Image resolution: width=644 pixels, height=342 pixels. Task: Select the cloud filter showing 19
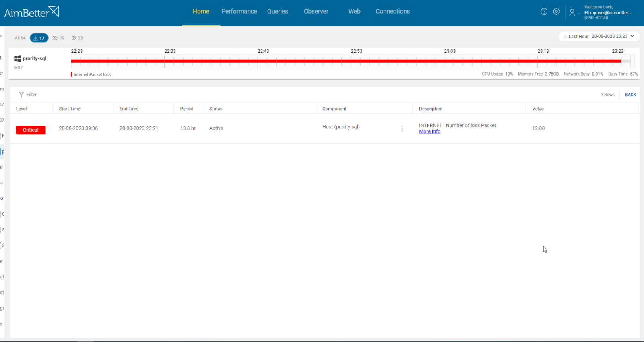click(x=58, y=38)
